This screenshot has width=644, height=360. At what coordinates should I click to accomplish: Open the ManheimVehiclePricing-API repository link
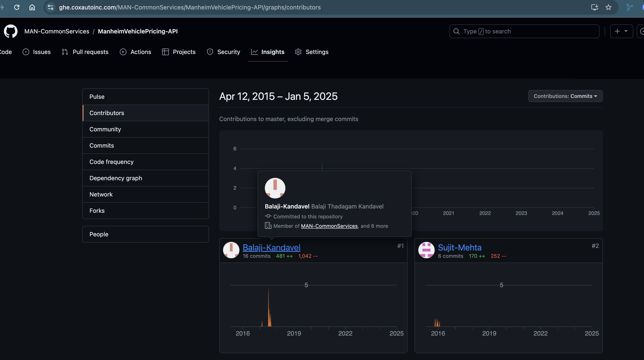[x=138, y=31]
